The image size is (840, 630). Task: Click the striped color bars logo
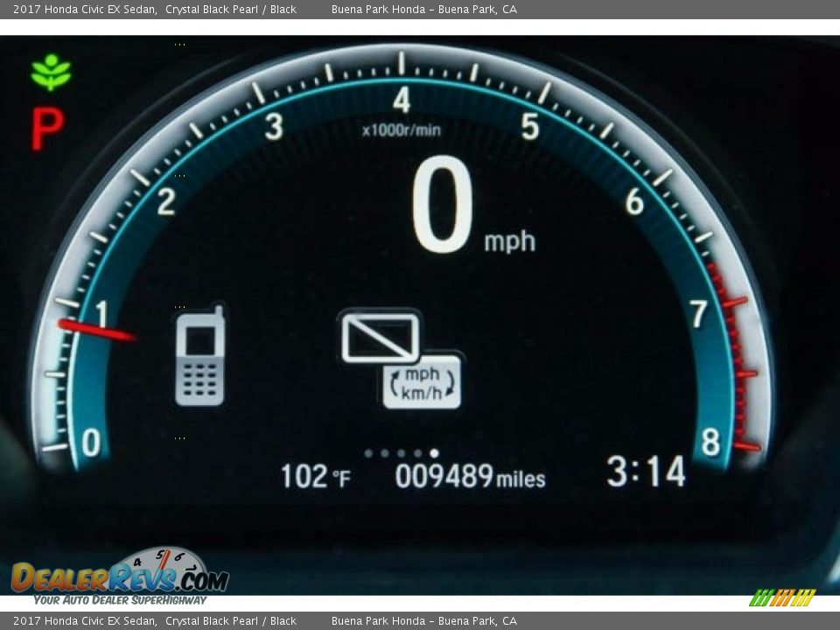(x=782, y=598)
